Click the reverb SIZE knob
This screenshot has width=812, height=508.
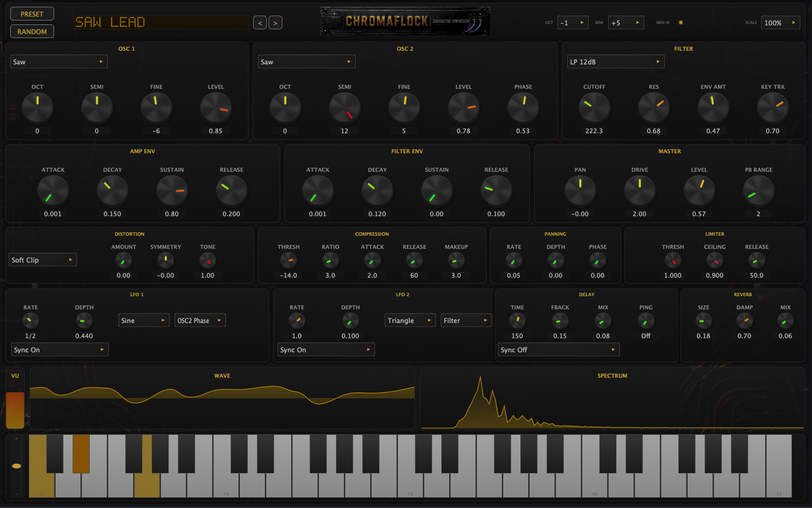click(x=704, y=321)
